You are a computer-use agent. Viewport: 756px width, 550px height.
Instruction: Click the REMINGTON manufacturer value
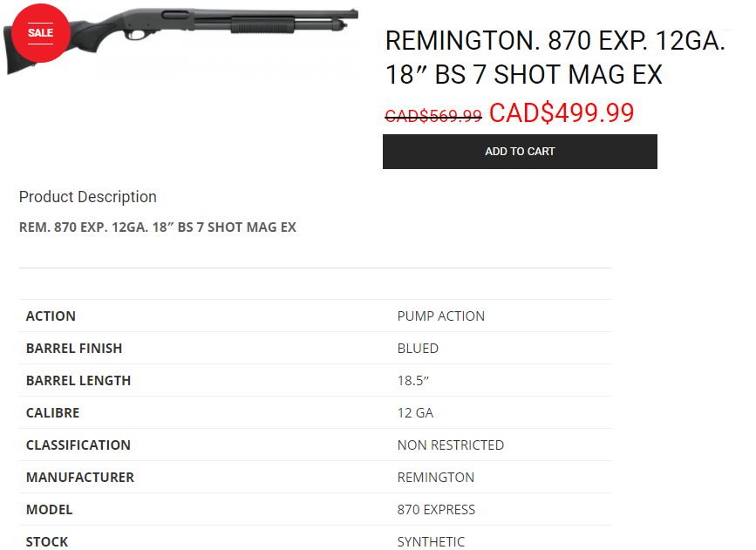coord(435,478)
